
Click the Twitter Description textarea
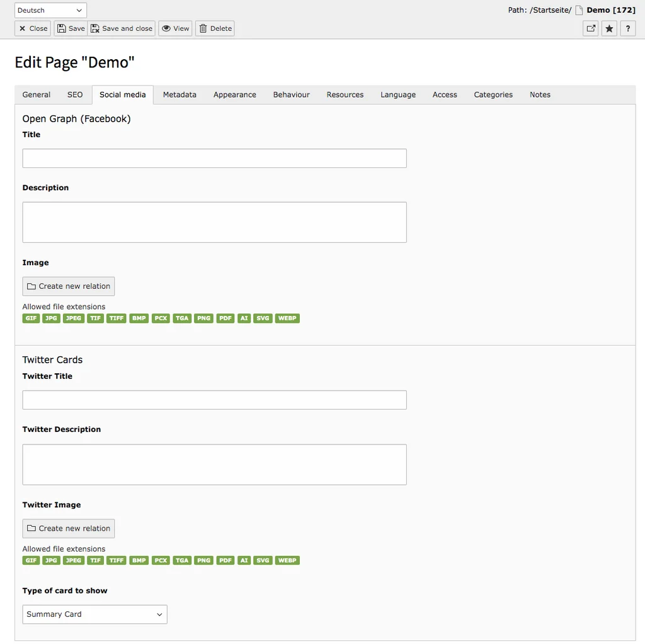(214, 463)
